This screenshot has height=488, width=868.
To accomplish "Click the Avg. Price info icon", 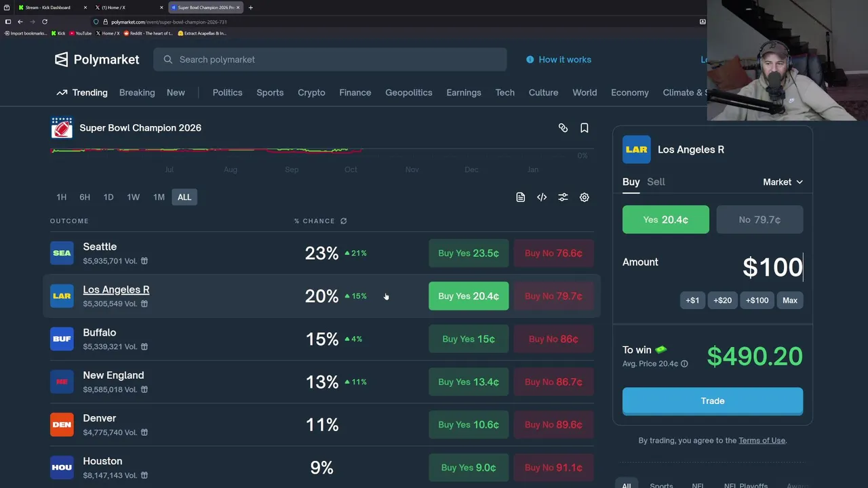I will tap(684, 364).
